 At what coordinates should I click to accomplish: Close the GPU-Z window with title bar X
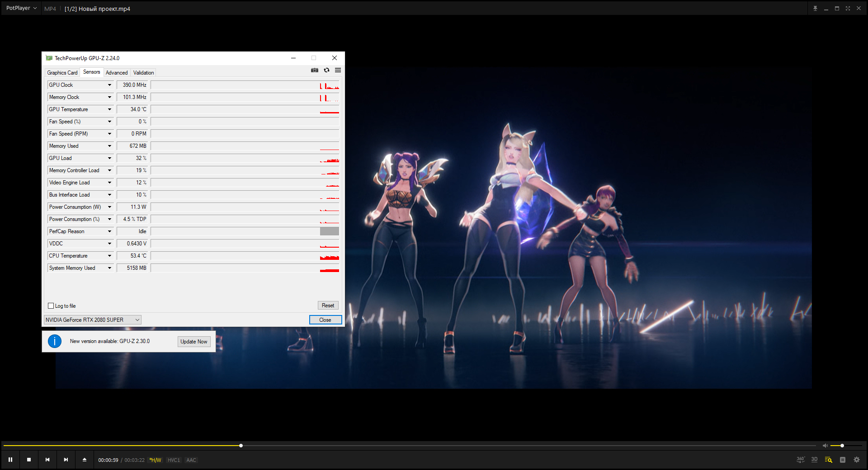tap(335, 58)
